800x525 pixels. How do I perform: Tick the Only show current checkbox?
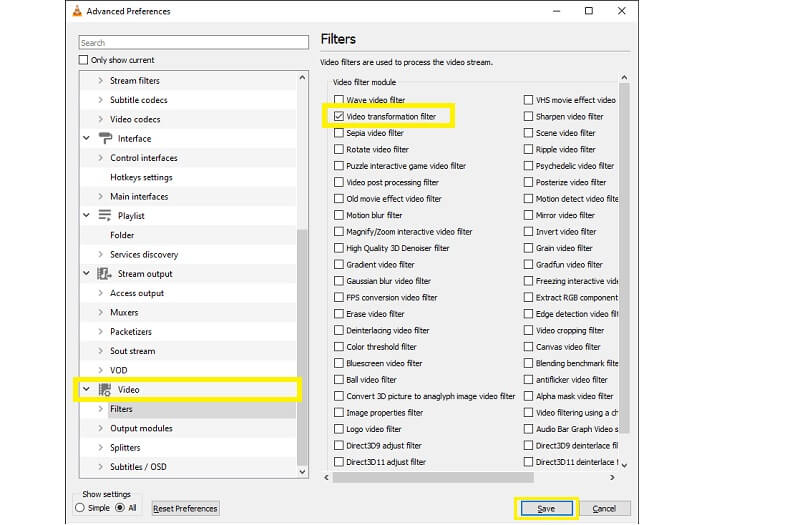(84, 60)
